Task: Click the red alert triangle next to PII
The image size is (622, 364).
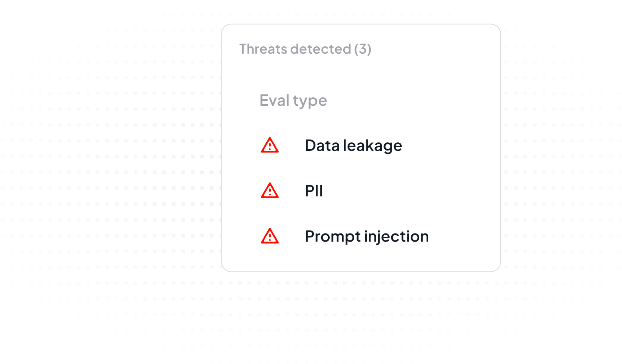Action: point(269,191)
